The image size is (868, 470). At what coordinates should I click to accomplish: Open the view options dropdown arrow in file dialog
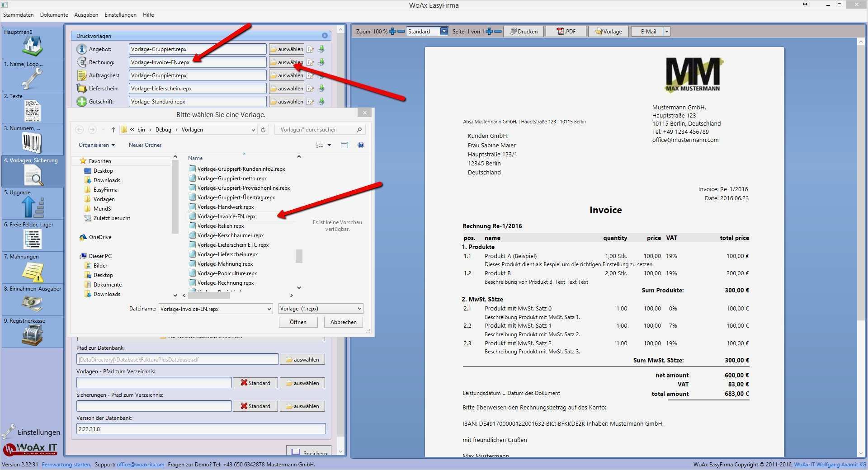pyautogui.click(x=329, y=145)
